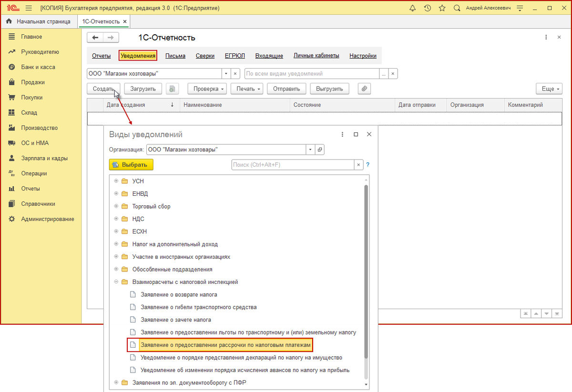Viewport: 572px width, 392px height.
Task: Open notifications bell icon
Action: click(x=413, y=8)
